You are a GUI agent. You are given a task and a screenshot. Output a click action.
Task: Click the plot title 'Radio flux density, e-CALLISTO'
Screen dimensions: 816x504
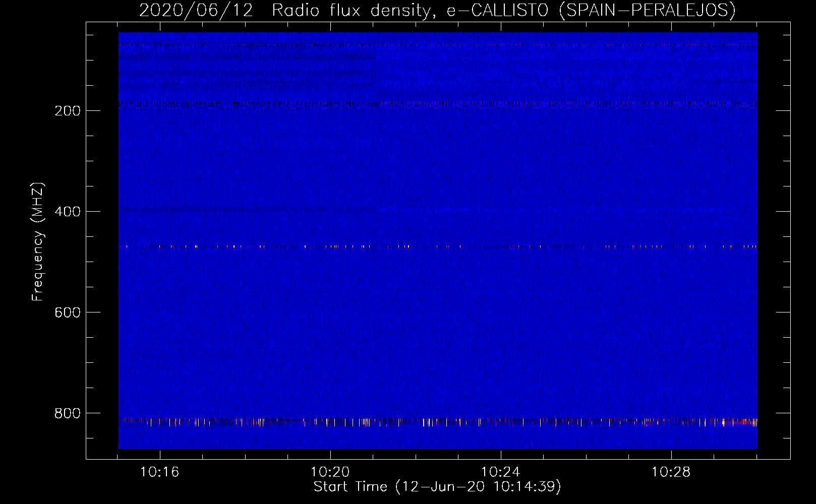point(410,10)
